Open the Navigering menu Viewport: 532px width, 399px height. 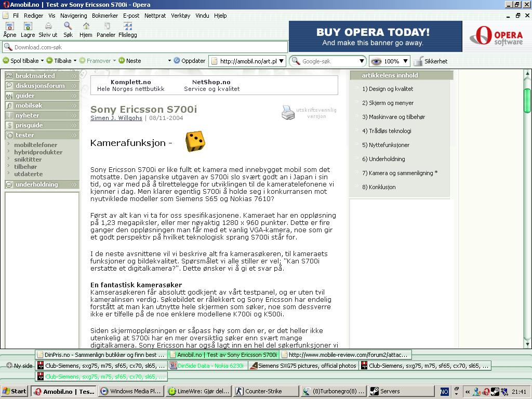[74, 16]
